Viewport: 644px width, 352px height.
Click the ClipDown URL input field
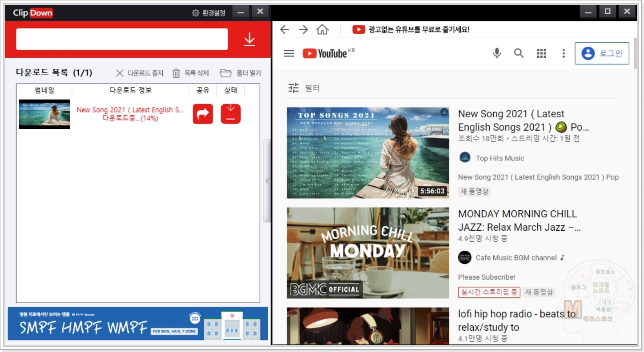(122, 40)
